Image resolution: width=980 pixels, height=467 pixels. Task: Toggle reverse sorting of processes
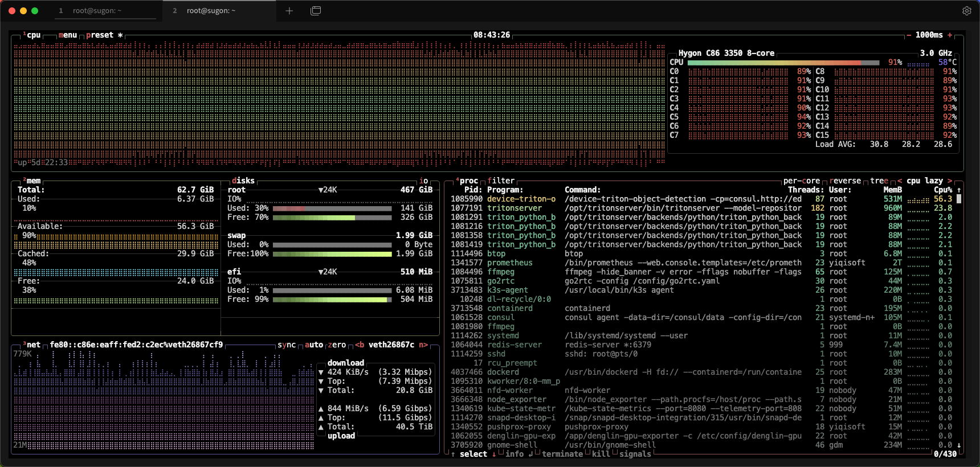[845, 181]
